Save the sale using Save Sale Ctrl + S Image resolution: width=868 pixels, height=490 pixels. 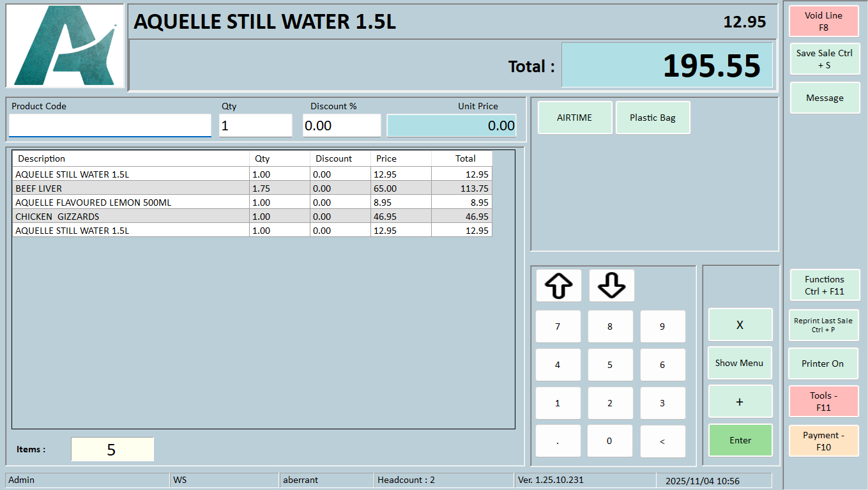point(824,59)
